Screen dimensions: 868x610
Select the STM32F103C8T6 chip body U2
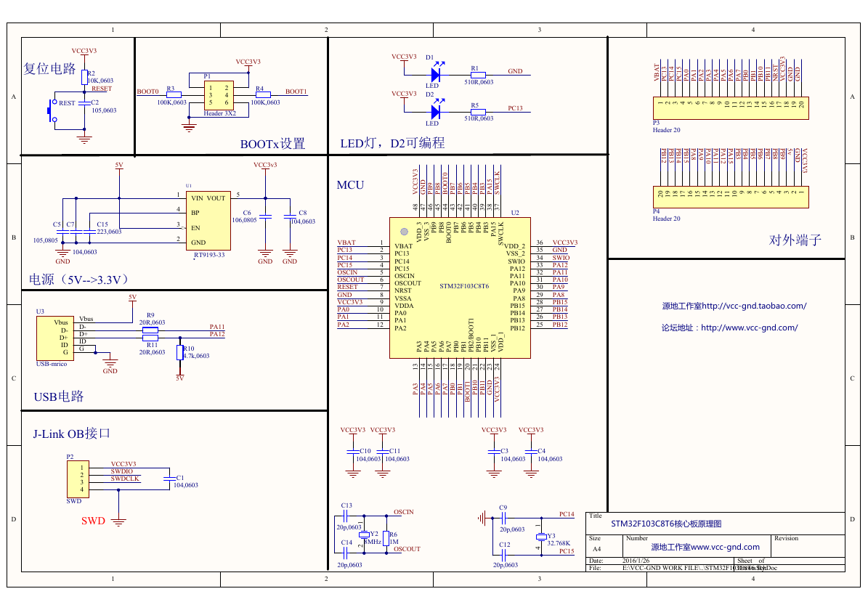click(x=460, y=288)
